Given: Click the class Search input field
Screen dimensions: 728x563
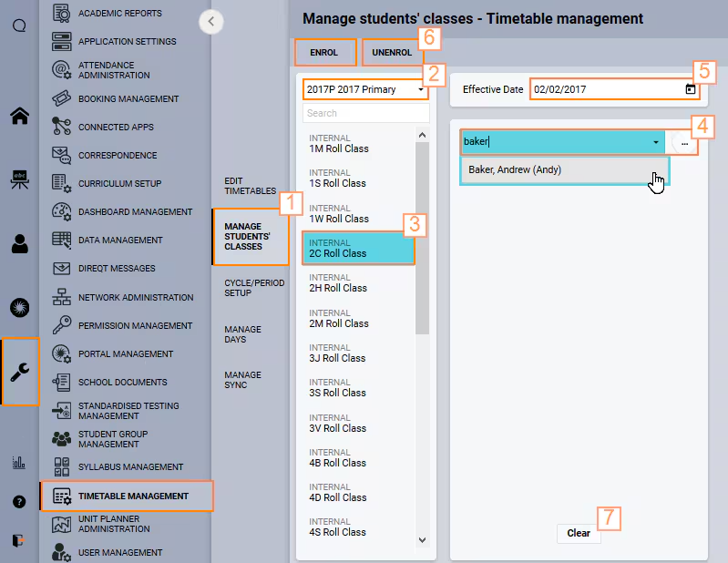Looking at the screenshot, I should (366, 113).
